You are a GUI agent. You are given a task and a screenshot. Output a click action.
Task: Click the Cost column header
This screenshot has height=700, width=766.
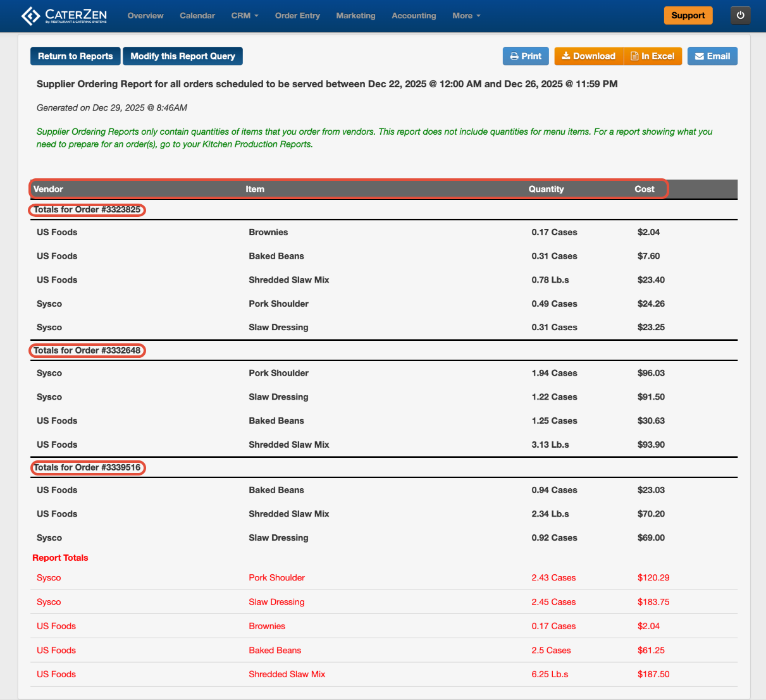tap(645, 189)
